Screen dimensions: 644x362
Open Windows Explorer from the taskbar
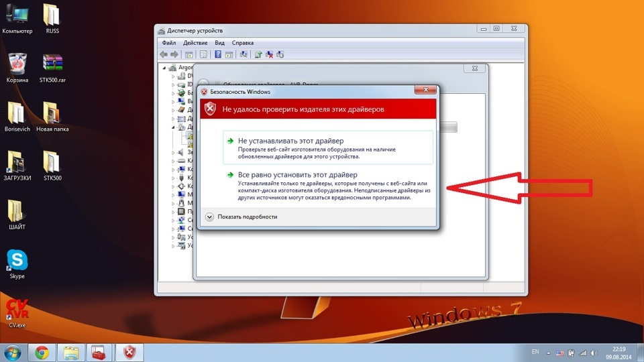coord(71,353)
